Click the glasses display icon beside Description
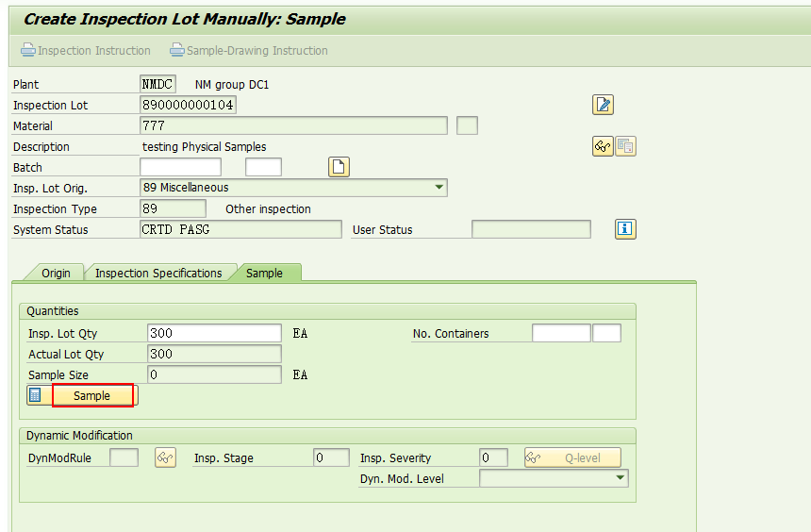The image size is (811, 532). tap(603, 146)
